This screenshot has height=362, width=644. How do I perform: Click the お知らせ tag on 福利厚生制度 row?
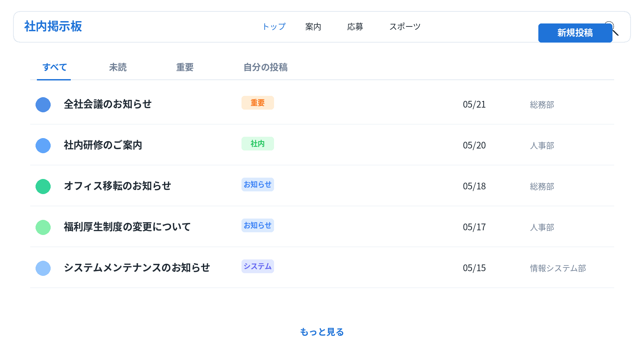(258, 226)
